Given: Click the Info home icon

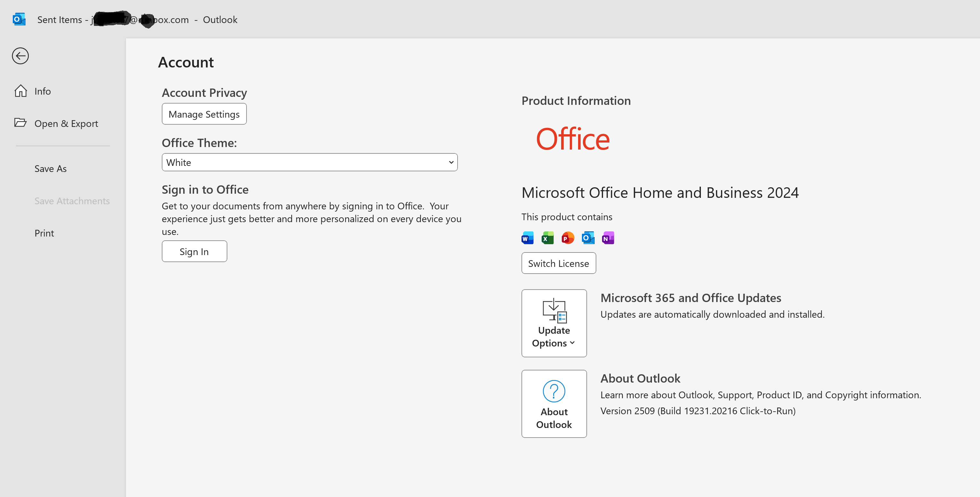Looking at the screenshot, I should coord(20,91).
